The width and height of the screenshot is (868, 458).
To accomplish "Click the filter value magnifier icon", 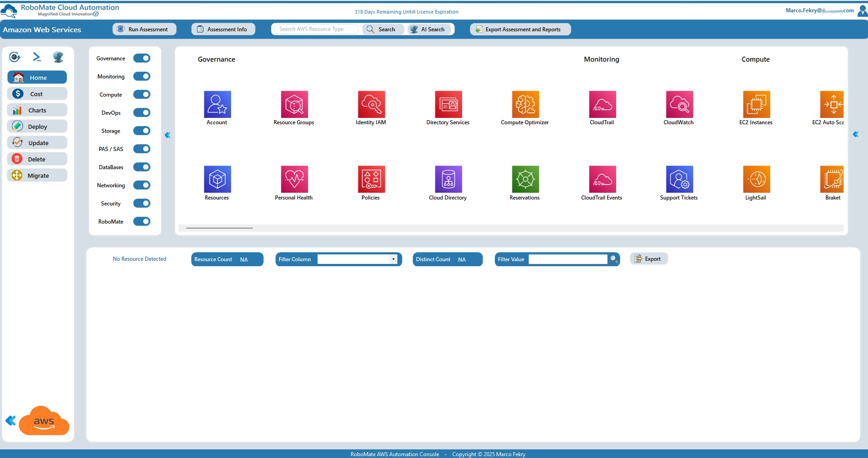I will pyautogui.click(x=614, y=259).
